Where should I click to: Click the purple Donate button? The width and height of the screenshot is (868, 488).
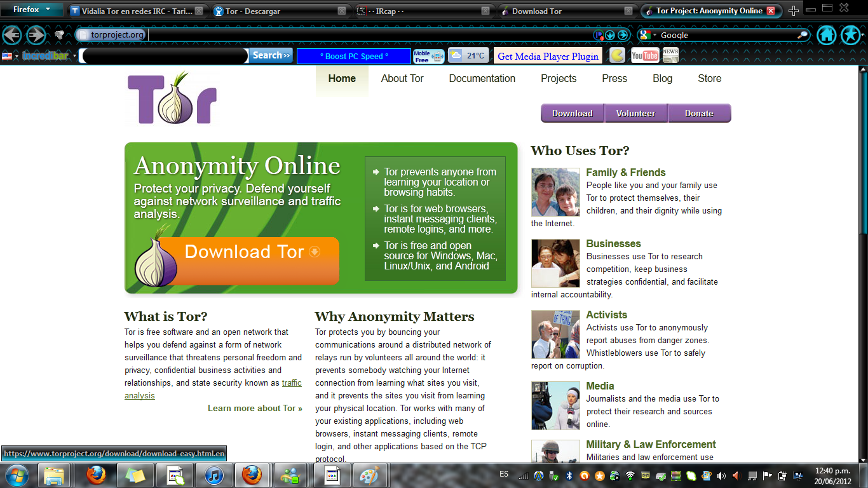click(x=700, y=113)
